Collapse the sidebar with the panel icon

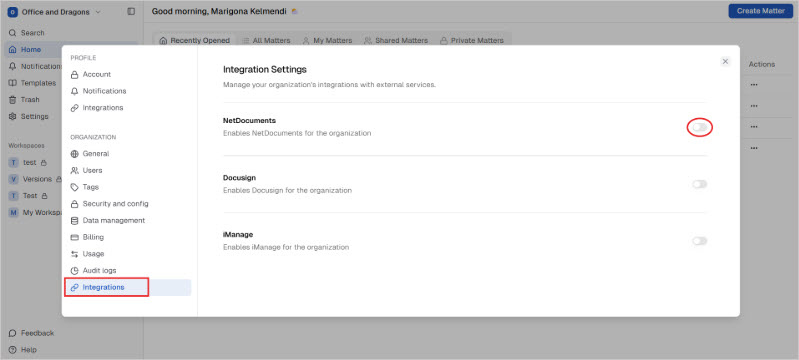[131, 11]
